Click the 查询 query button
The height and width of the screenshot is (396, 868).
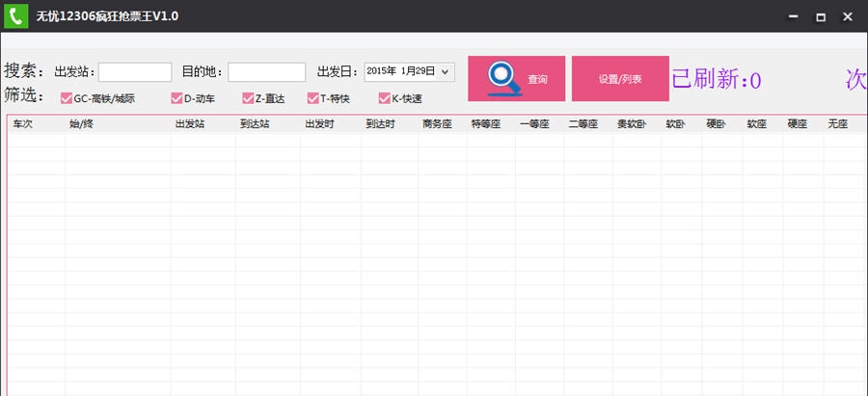click(x=517, y=79)
